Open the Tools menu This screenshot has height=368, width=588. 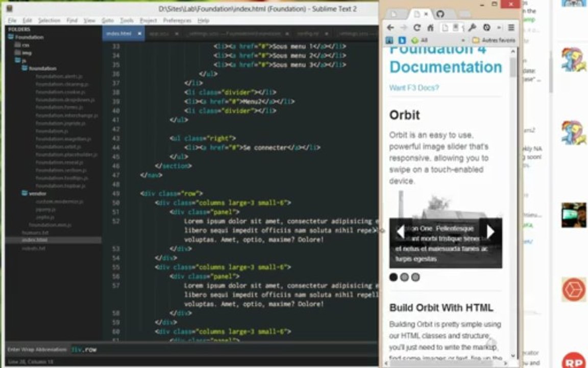127,20
